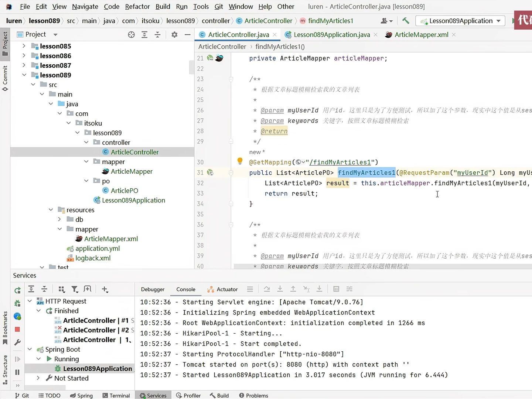Click the Build project hammer icon
This screenshot has width=532, height=399.
(x=406, y=21)
